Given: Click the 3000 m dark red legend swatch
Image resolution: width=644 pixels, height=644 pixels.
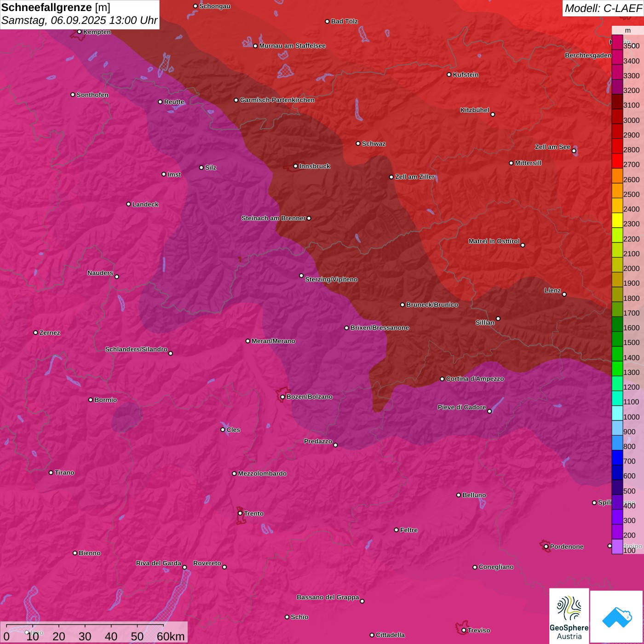Looking at the screenshot, I should (x=617, y=117).
